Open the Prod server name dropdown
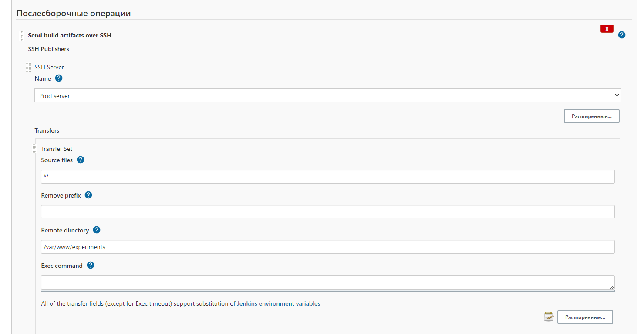This screenshot has width=644, height=334. pyautogui.click(x=327, y=95)
